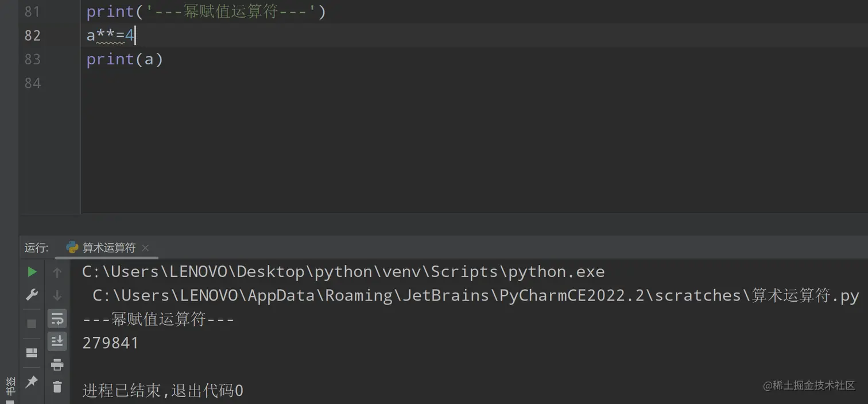Close the 算术运算符 run tab
Image resolution: width=868 pixels, height=404 pixels.
145,248
